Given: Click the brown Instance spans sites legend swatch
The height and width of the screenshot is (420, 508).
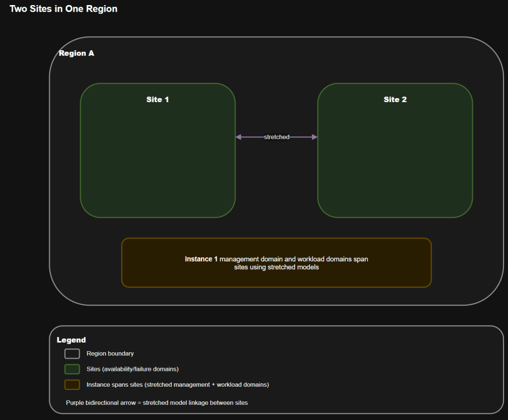Looking at the screenshot, I should [x=72, y=384].
